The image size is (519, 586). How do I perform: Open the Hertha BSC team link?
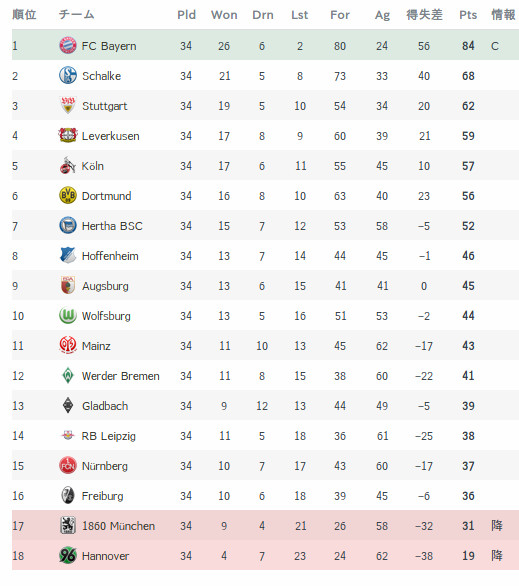coord(112,226)
